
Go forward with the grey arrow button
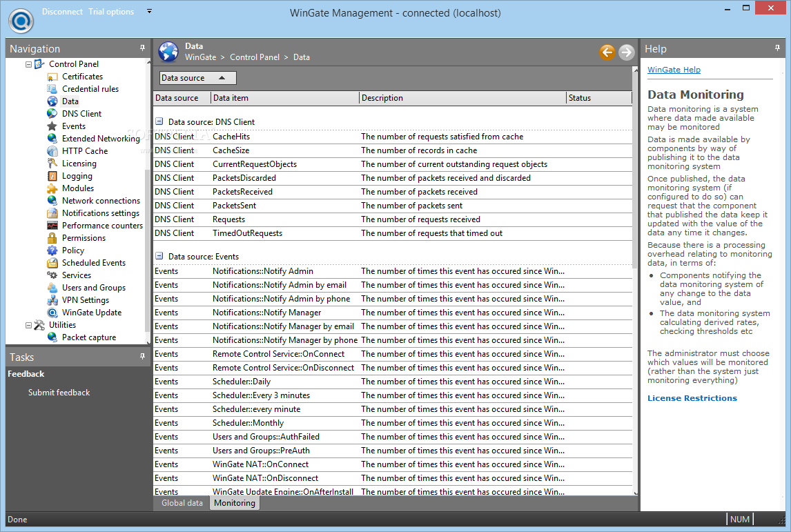pyautogui.click(x=627, y=52)
